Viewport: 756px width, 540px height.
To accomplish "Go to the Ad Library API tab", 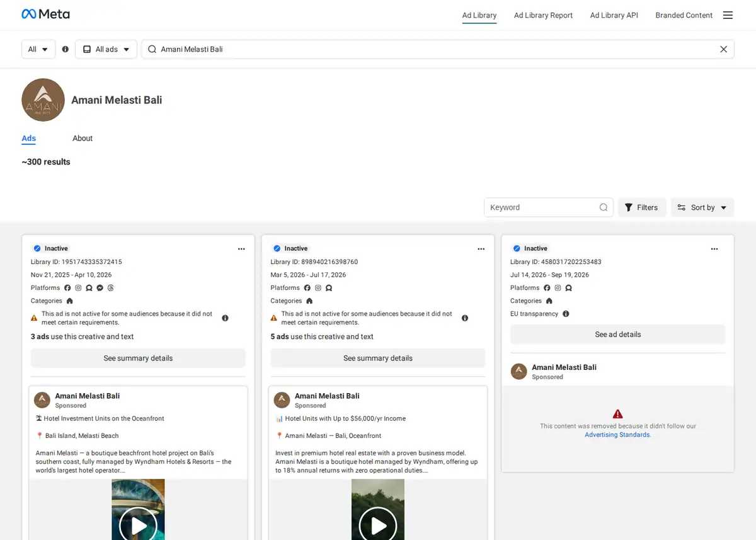I will [x=614, y=15].
